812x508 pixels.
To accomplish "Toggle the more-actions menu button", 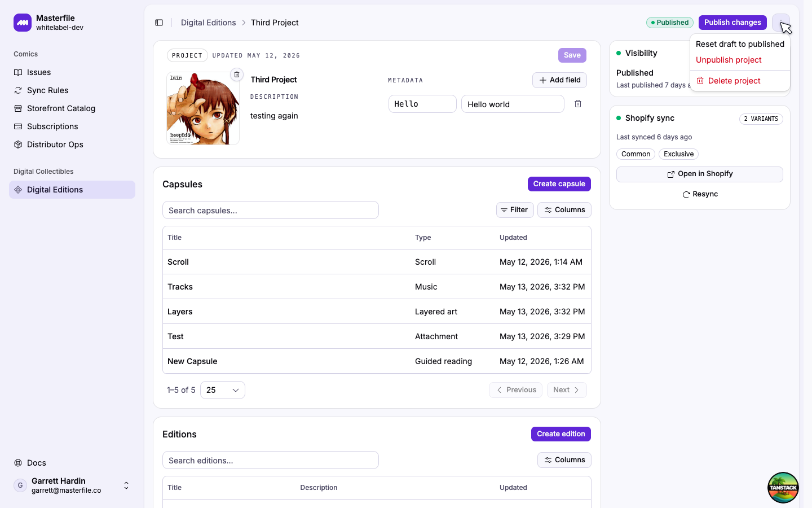I will [x=781, y=23].
